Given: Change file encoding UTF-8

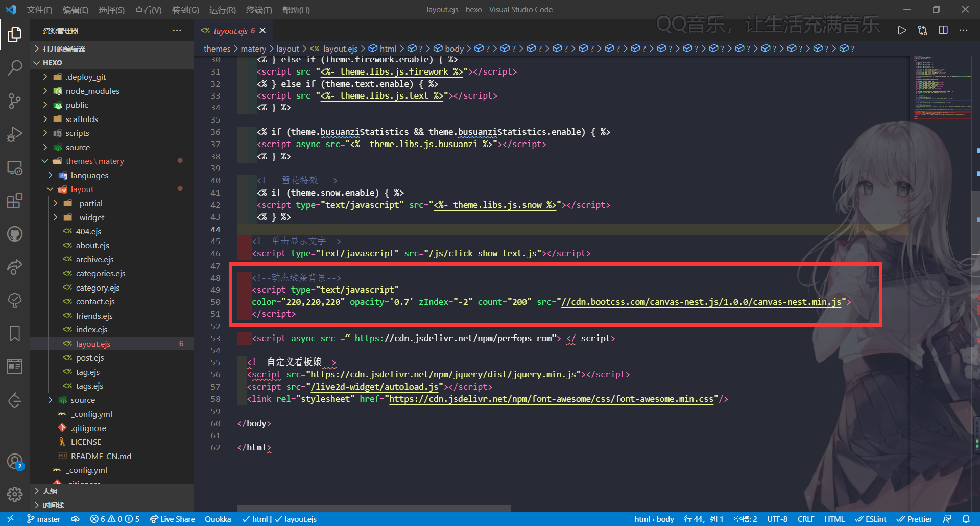Looking at the screenshot, I should click(777, 519).
